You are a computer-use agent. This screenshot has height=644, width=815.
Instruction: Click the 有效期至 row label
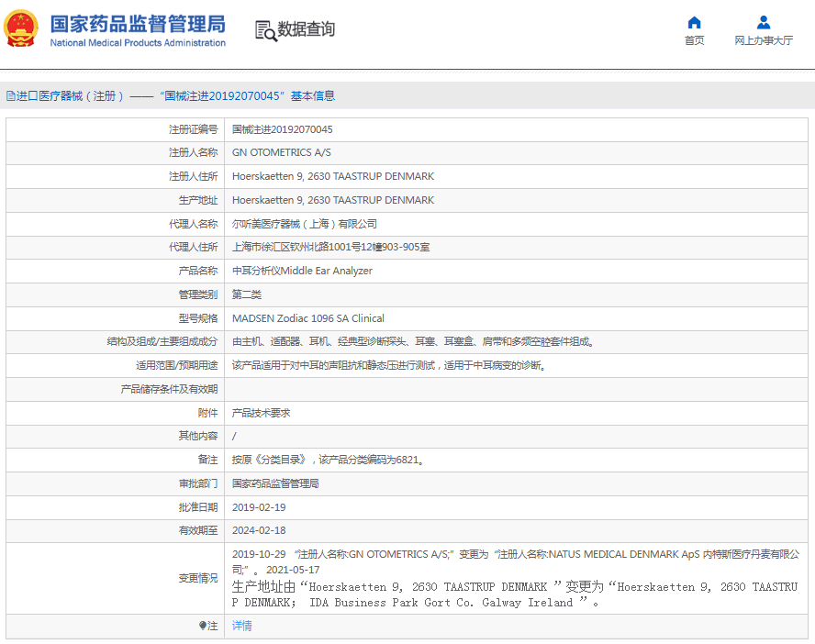[198, 531]
